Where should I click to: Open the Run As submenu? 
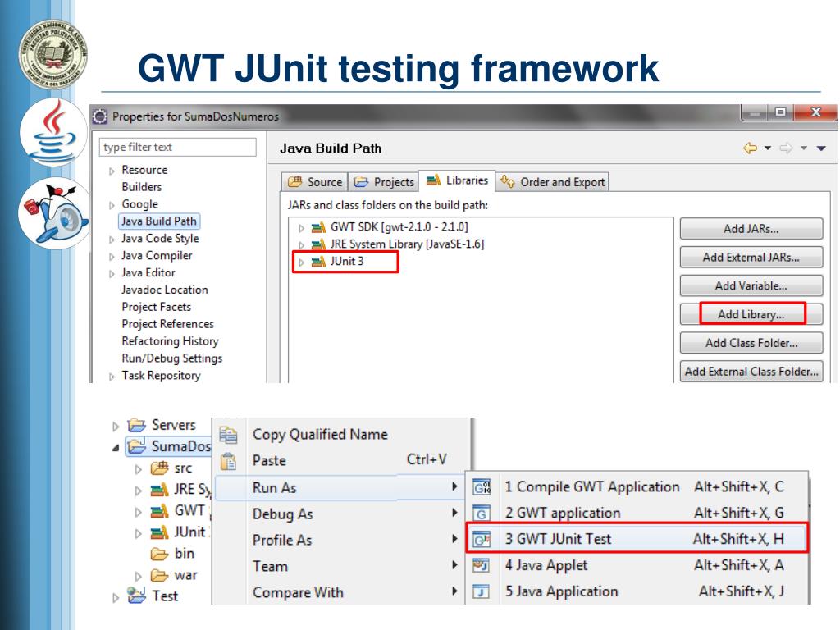340,488
